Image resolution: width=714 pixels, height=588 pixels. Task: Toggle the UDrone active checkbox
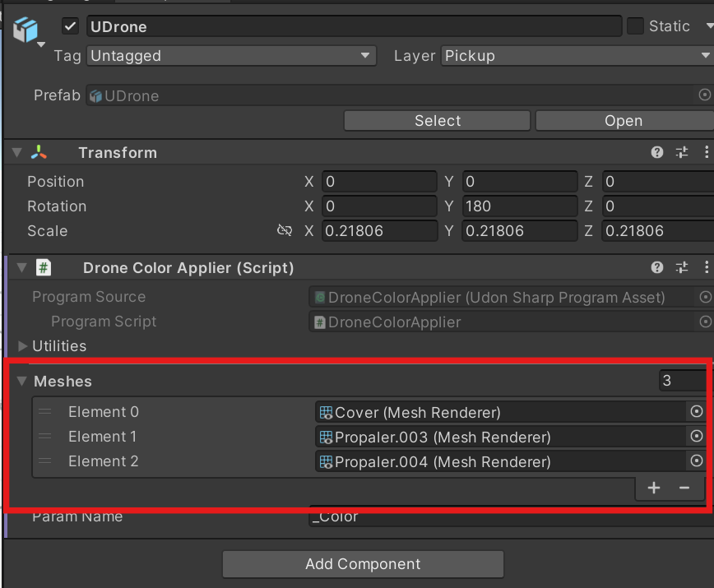tap(70, 26)
